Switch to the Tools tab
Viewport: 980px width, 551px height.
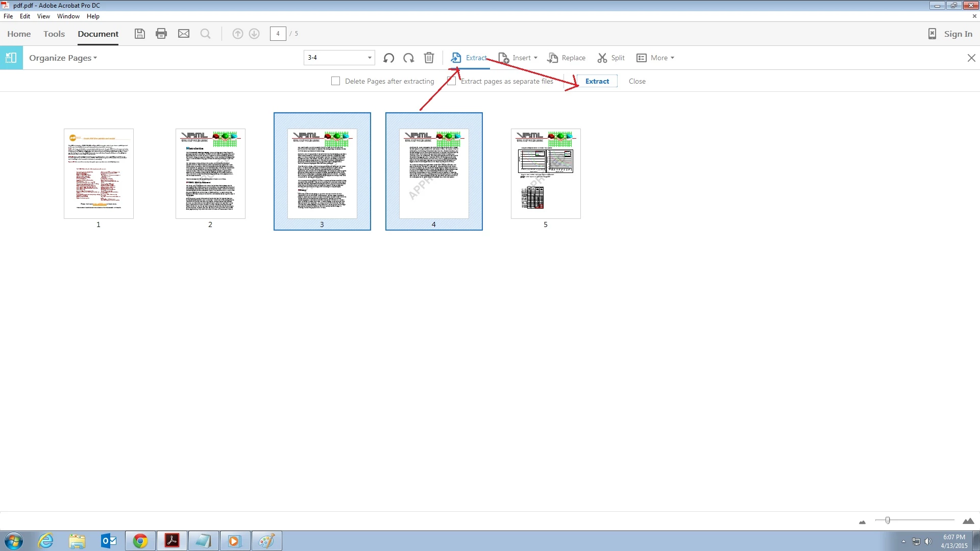54,34
